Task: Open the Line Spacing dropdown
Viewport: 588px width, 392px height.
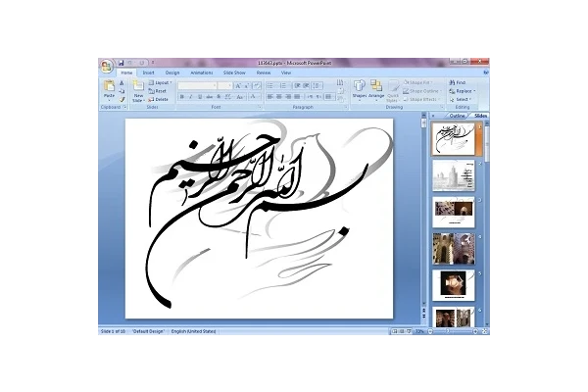Action: (x=318, y=86)
